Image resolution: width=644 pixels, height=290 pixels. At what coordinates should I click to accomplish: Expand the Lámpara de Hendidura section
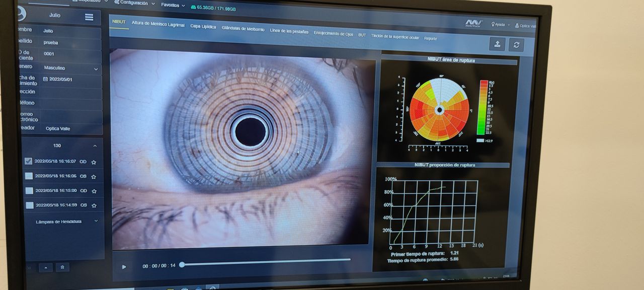[x=96, y=221]
